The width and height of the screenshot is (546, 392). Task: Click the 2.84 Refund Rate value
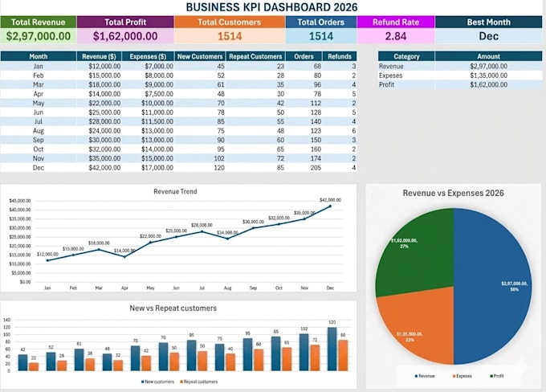(396, 36)
